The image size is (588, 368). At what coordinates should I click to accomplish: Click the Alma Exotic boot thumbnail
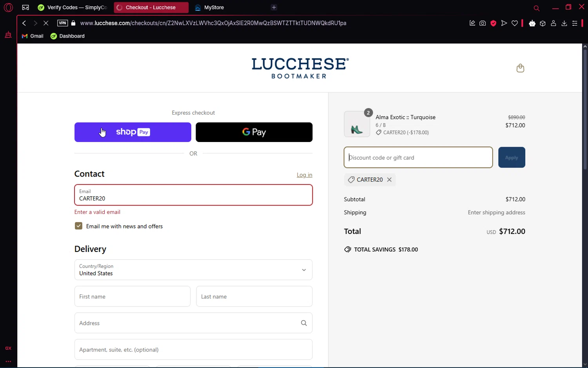point(357,124)
